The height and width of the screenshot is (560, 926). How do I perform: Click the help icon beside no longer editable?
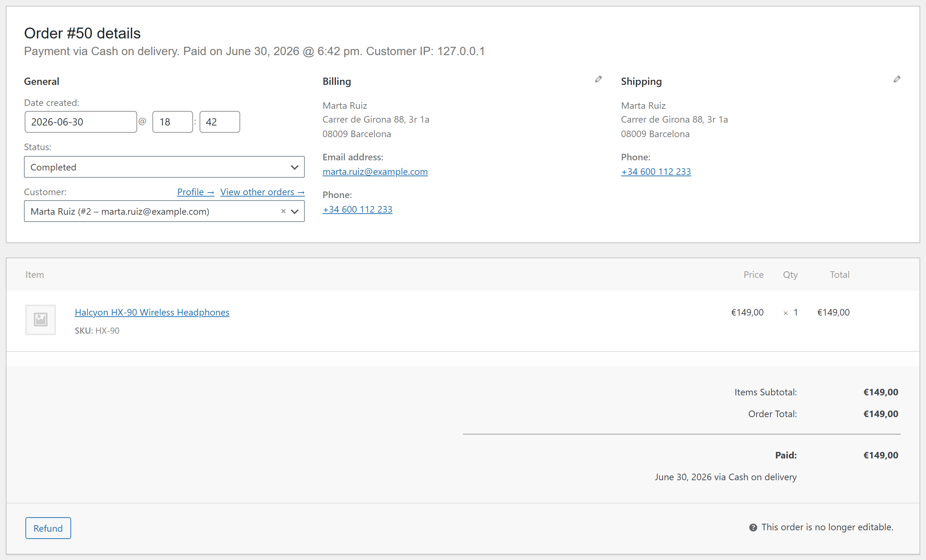[x=753, y=527]
